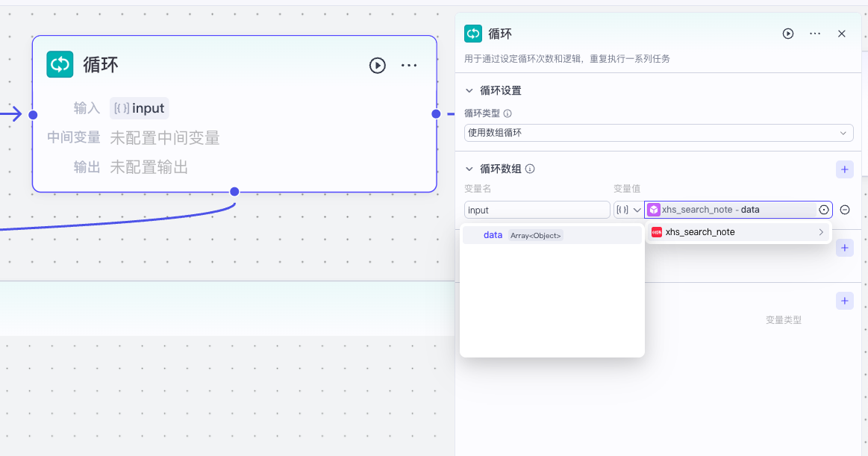Open the variable type selector dropdown
This screenshot has height=456, width=868.
(x=628, y=210)
